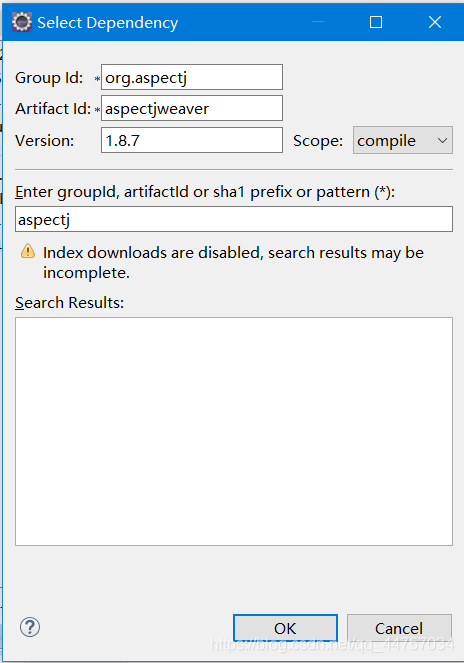Click the Group Id label

pyautogui.click(x=49, y=78)
